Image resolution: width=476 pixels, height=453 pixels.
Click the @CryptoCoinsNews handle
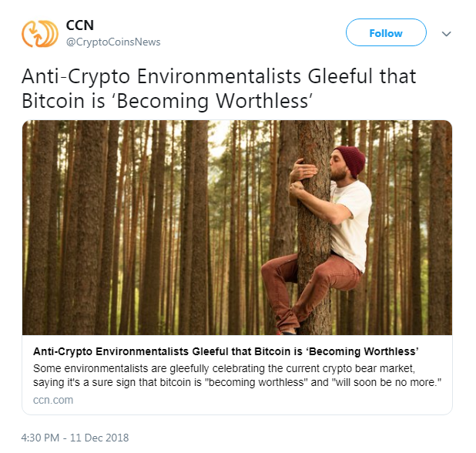pos(112,42)
